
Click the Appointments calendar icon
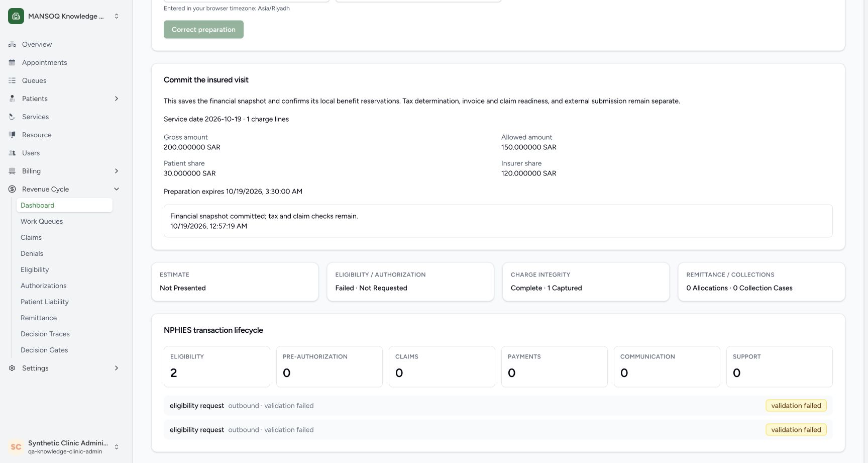[12, 62]
